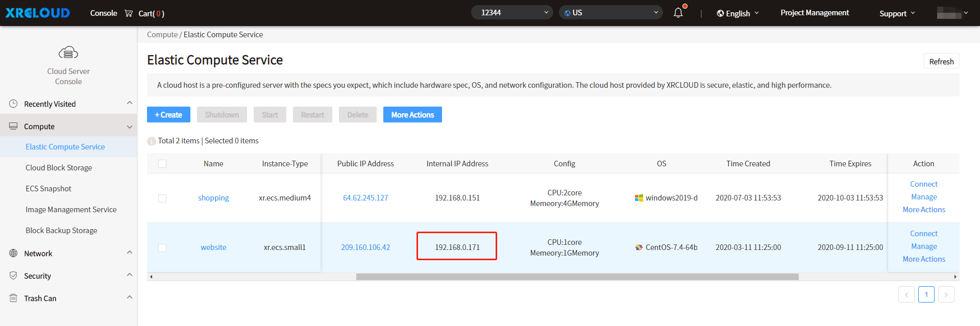Click the scroll-right arrow of the table
This screenshot has height=326, width=980.
(x=955, y=277)
